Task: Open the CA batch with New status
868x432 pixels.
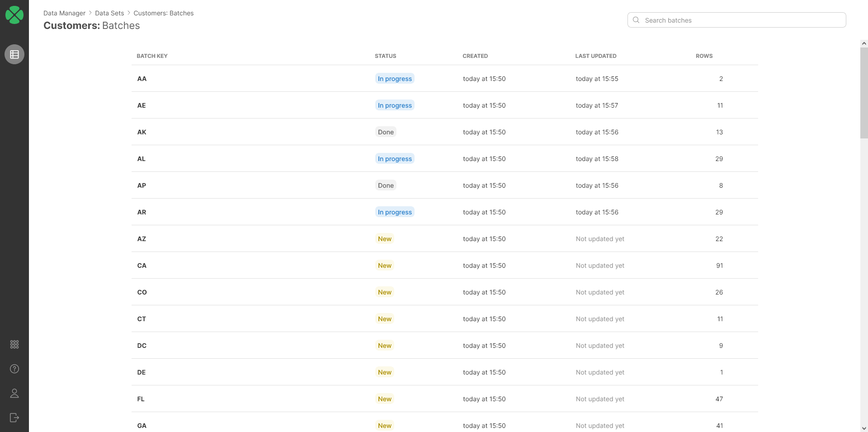Action: (x=142, y=266)
